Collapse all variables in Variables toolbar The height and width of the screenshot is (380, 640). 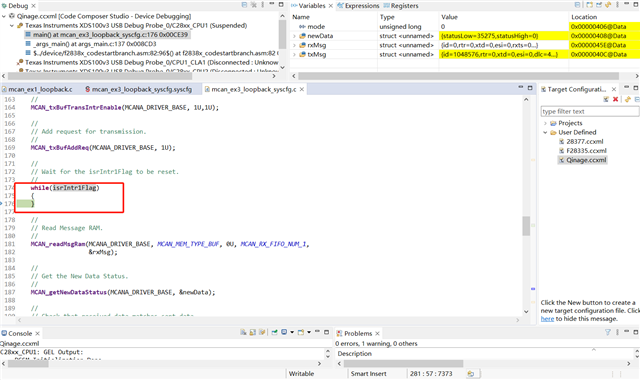coord(578,5)
